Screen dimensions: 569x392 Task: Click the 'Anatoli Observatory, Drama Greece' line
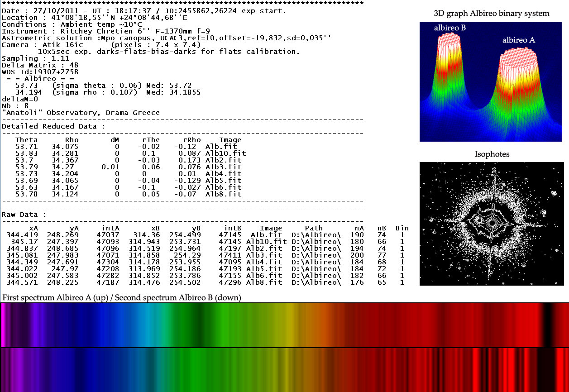81,113
